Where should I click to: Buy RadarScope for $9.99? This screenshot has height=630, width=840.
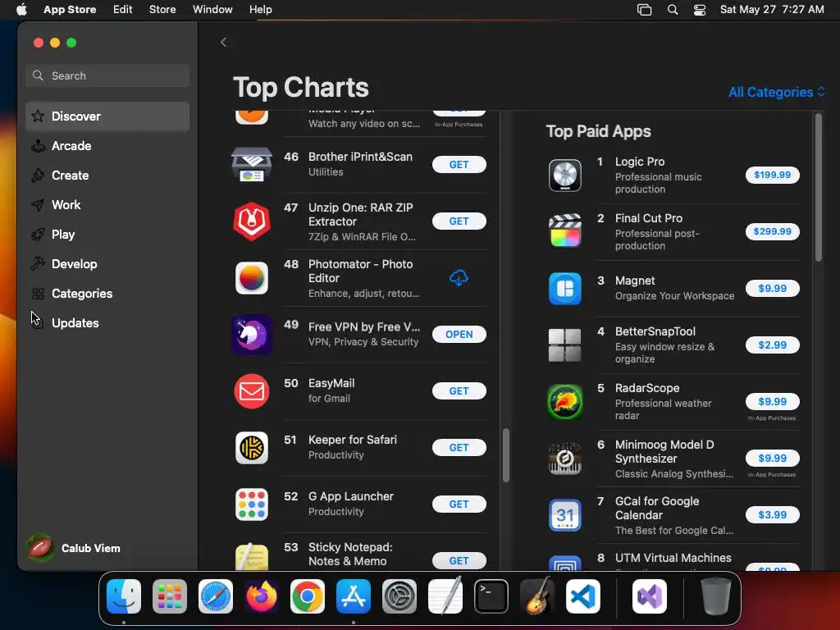pyautogui.click(x=773, y=401)
